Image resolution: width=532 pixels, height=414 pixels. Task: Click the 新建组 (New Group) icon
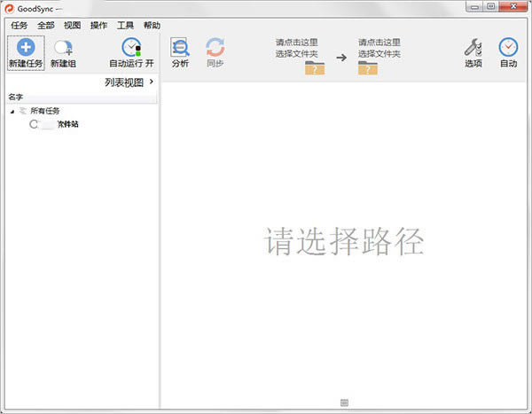63,49
